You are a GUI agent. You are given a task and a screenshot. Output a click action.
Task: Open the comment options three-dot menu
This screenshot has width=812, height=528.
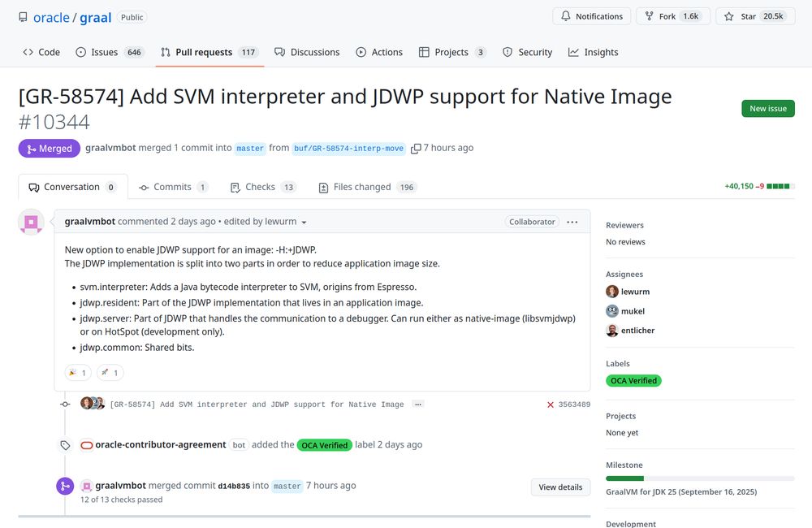pyautogui.click(x=572, y=222)
